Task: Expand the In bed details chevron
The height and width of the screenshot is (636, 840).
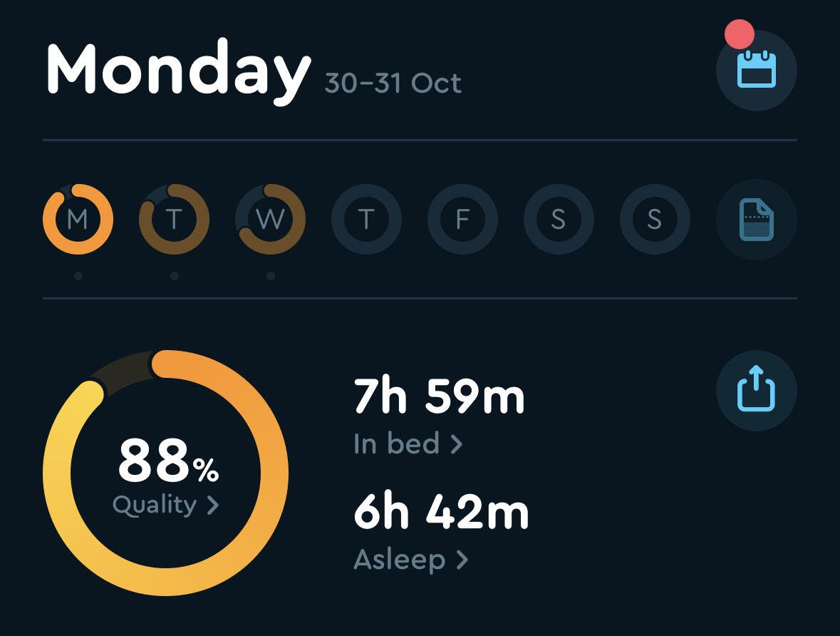Action: (457, 445)
